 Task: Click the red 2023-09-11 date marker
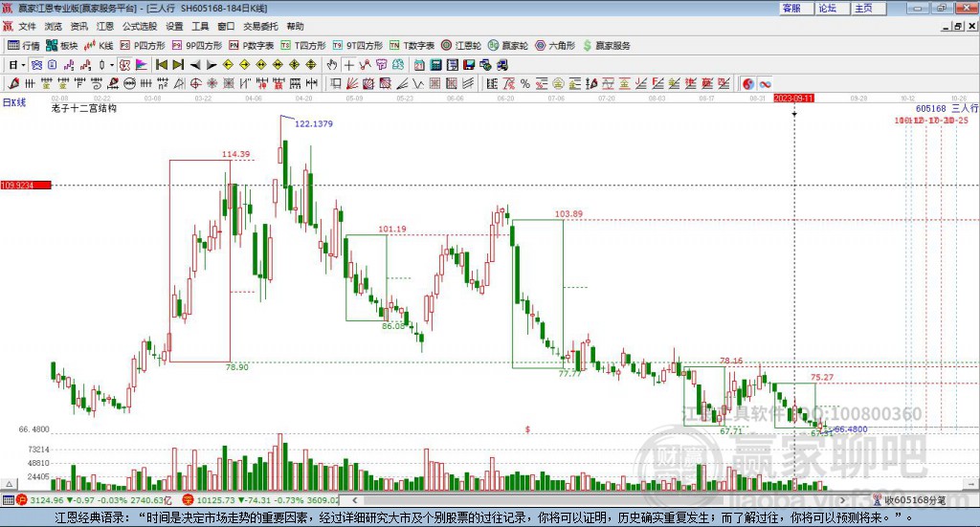click(793, 99)
